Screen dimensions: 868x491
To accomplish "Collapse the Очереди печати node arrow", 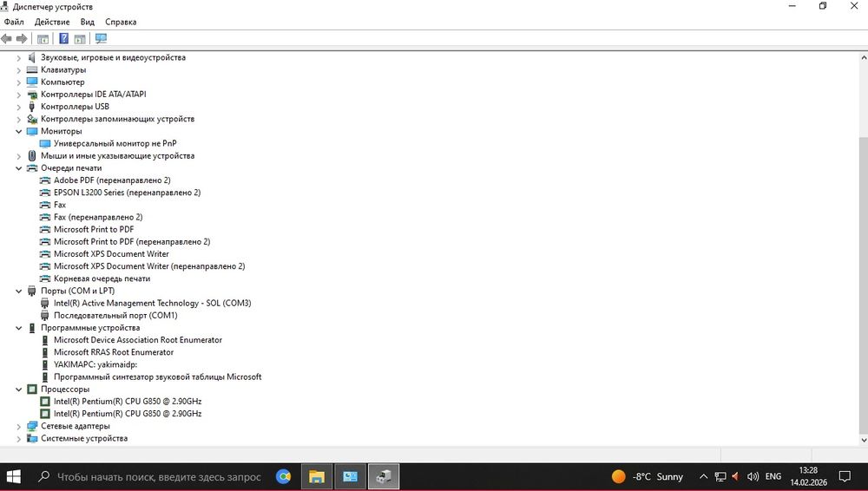I will (19, 168).
